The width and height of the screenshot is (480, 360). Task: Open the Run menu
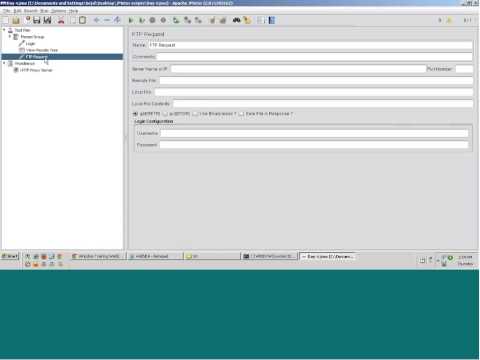pyautogui.click(x=44, y=11)
